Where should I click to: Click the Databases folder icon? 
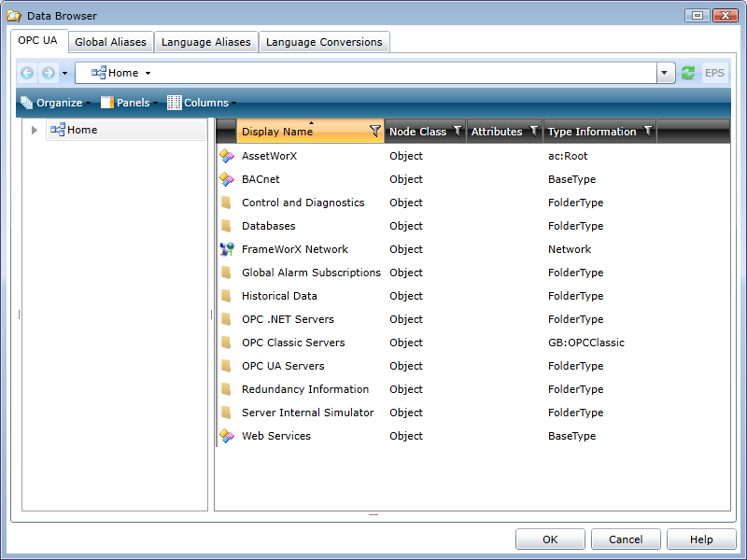pyautogui.click(x=226, y=226)
